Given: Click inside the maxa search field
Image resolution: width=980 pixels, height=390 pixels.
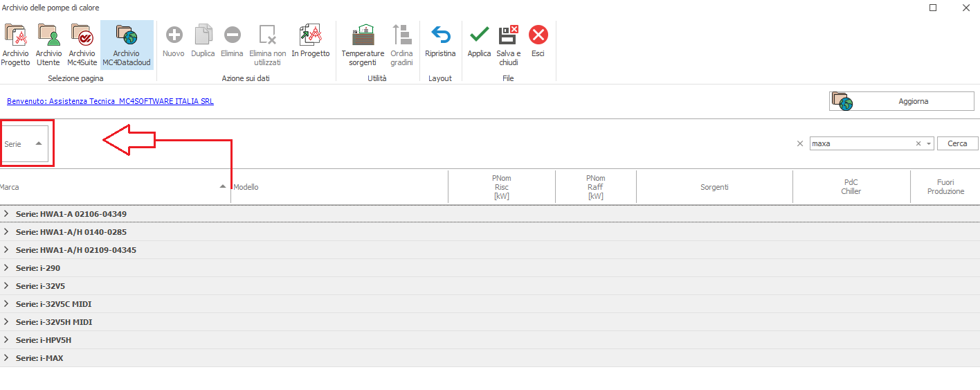Looking at the screenshot, I should 861,143.
